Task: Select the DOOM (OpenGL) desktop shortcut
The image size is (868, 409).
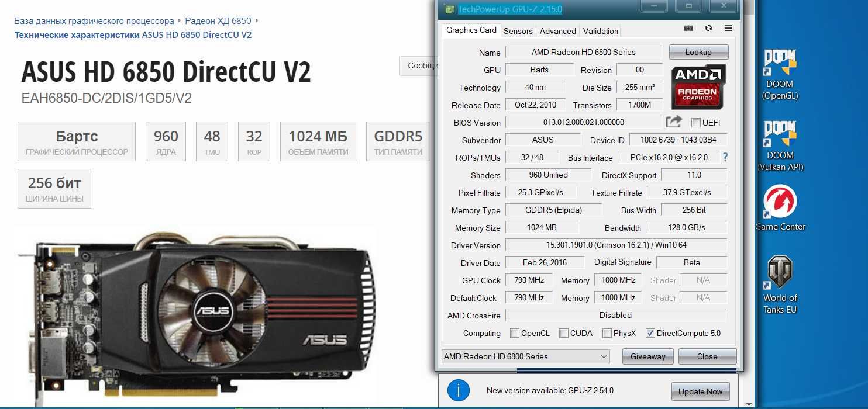Action: (x=780, y=75)
